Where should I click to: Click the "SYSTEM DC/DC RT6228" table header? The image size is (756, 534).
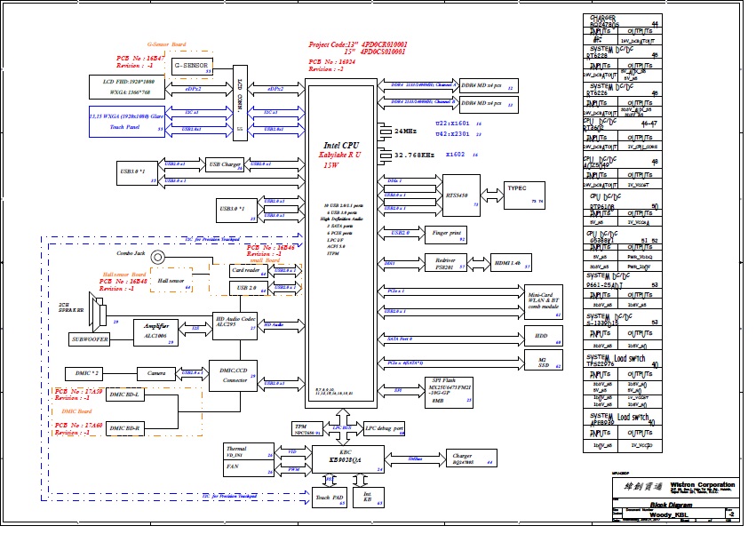pos(623,52)
